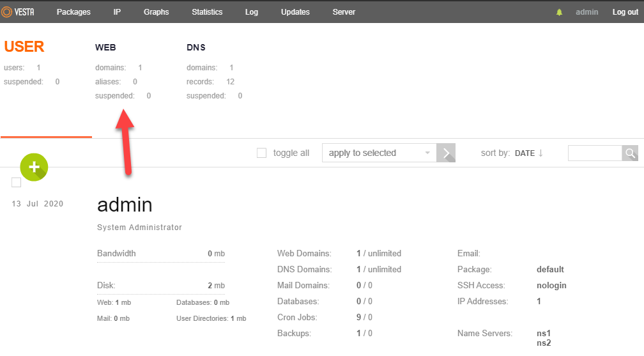
Task: Click the Log out link
Action: (x=625, y=12)
